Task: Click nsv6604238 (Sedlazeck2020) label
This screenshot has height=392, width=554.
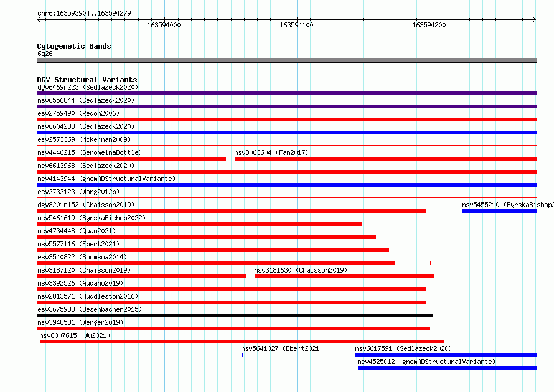Action: [86, 126]
